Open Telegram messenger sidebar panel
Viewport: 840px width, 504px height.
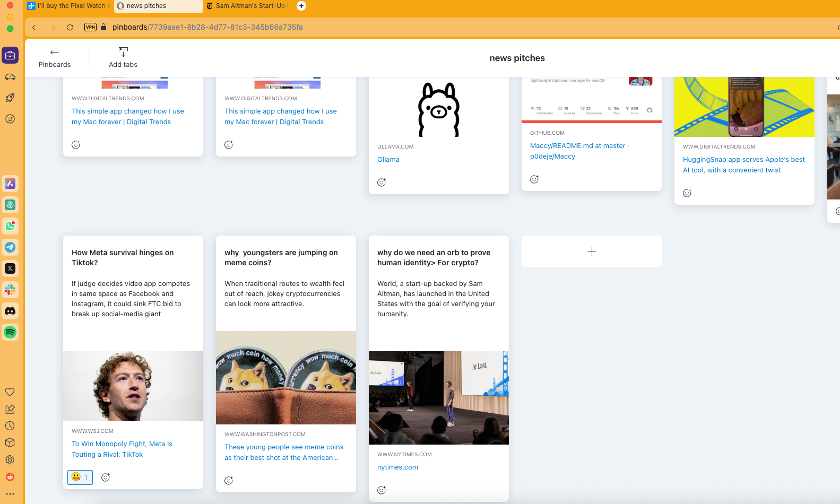[x=10, y=247]
